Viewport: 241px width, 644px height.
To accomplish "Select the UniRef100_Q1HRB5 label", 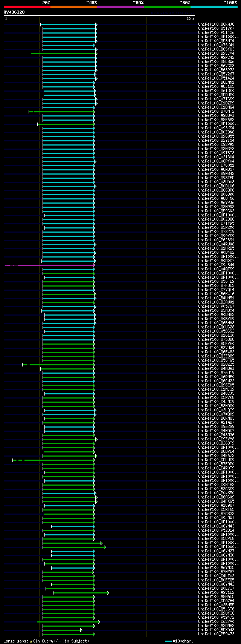I will point(216,248).
